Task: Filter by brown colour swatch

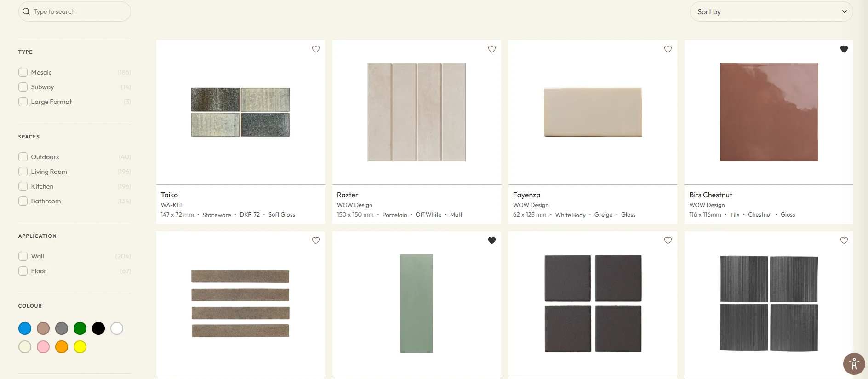Action: [x=43, y=328]
